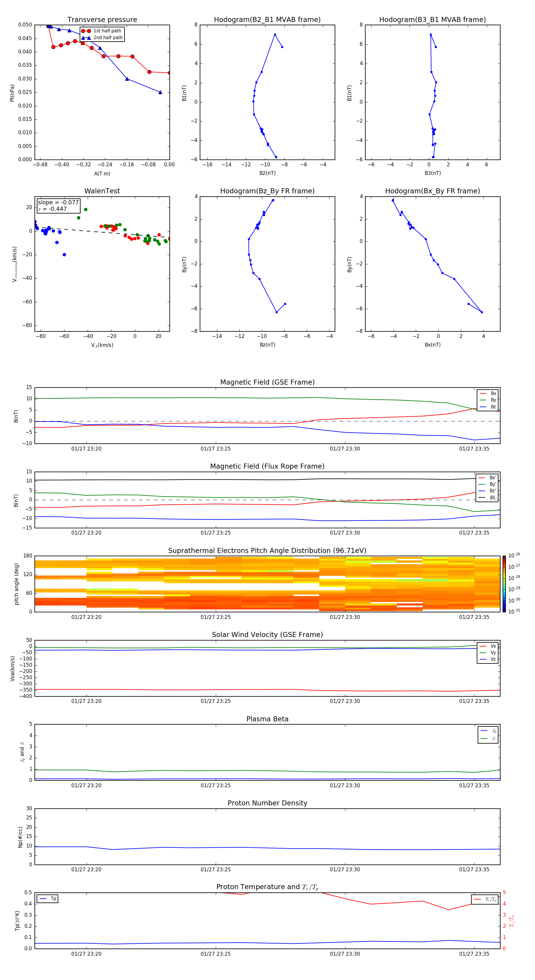Screen dimensions: 535x980
Task: Click the "WalenTest" plot title
Action: pyautogui.click(x=102, y=191)
